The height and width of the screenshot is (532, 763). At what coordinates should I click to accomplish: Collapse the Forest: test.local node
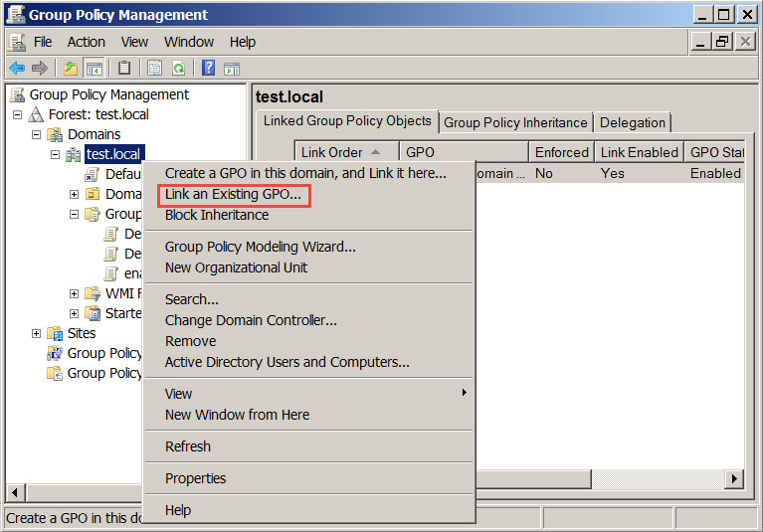pyautogui.click(x=18, y=115)
